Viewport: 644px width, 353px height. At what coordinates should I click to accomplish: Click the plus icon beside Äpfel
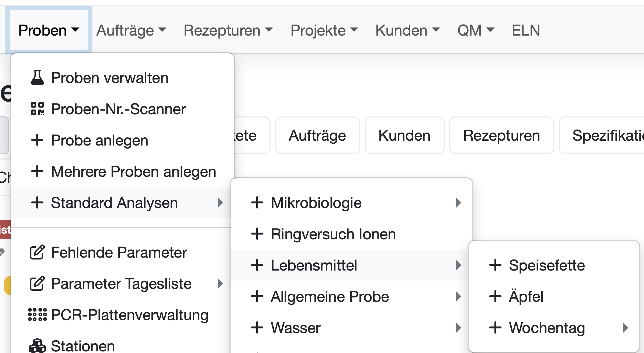pos(495,296)
